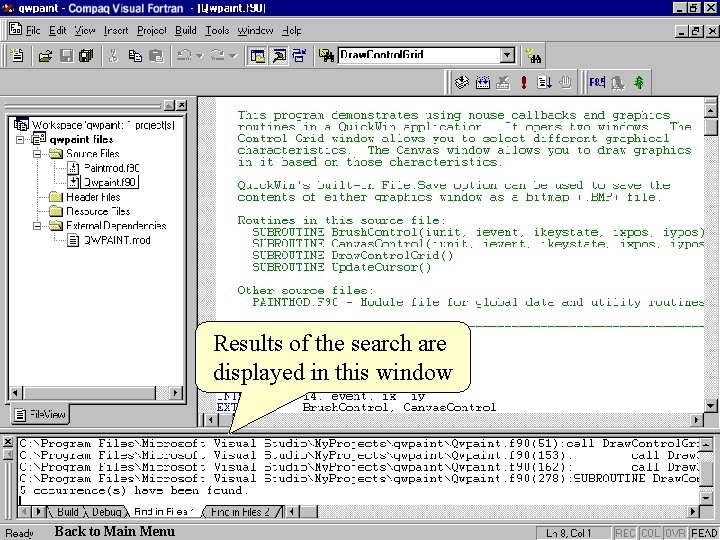This screenshot has width=720, height=540.
Task: Collapse the Source Files folder node
Action: click(x=37, y=153)
